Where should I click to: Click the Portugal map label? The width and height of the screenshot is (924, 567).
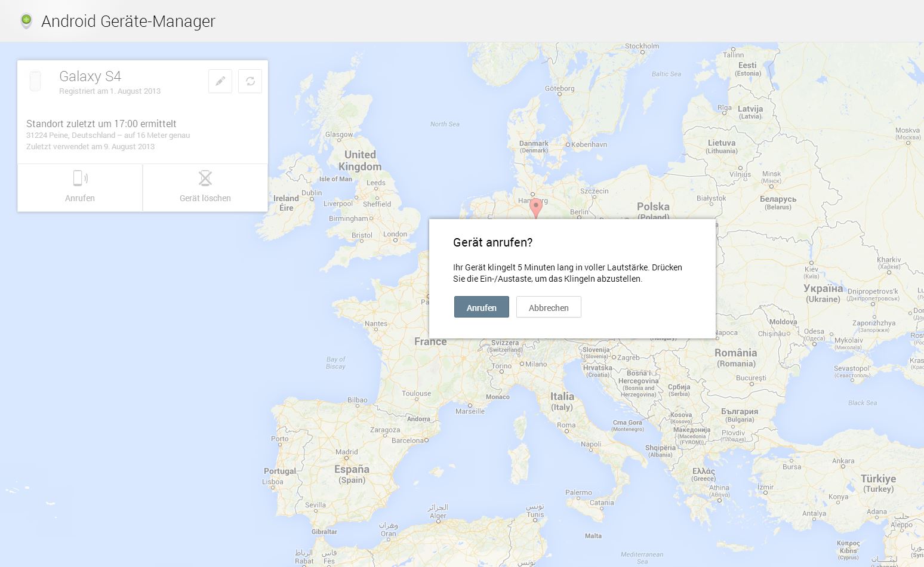coord(280,471)
